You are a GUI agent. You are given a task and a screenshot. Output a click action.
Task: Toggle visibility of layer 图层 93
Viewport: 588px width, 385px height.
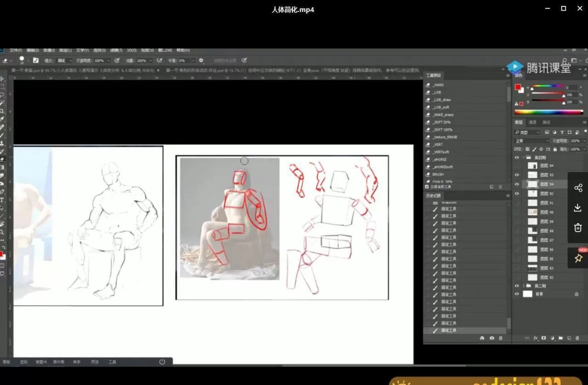[x=517, y=175]
